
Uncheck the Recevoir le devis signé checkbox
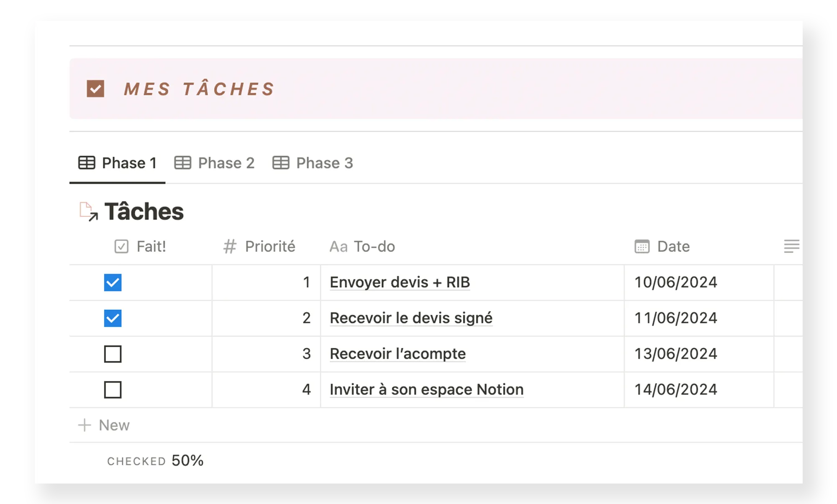pos(113,318)
